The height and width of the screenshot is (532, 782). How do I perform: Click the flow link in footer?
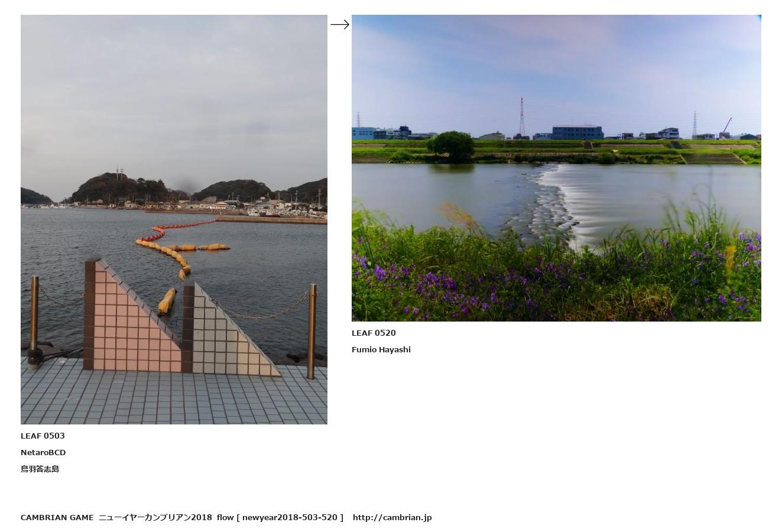pos(225,517)
